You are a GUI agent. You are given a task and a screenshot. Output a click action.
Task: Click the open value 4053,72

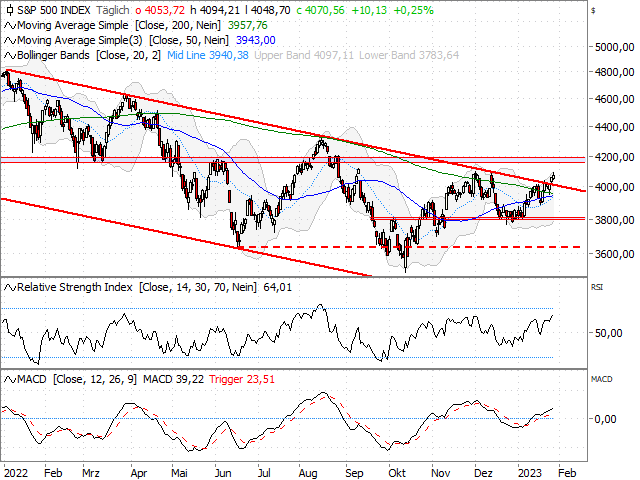pyautogui.click(x=165, y=11)
